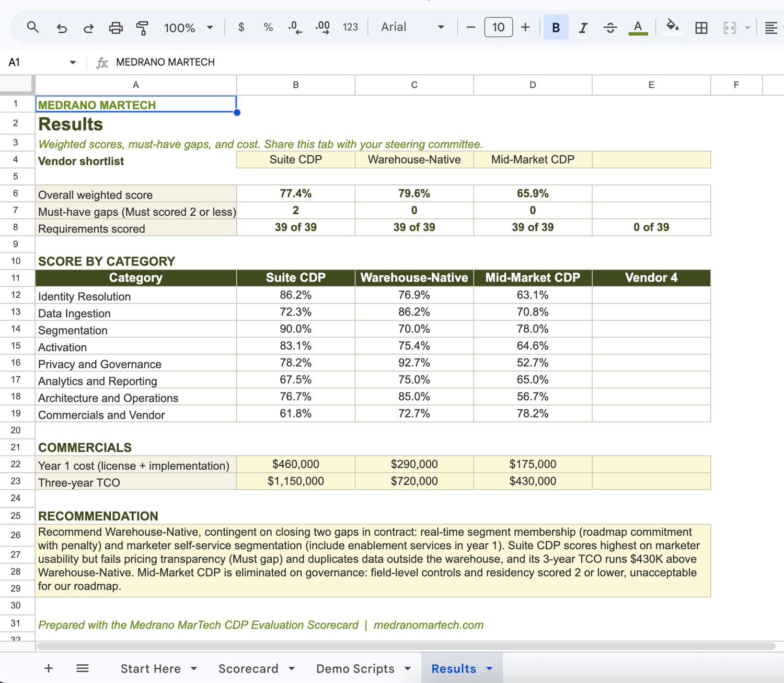Toggle italic formatting

pos(583,27)
